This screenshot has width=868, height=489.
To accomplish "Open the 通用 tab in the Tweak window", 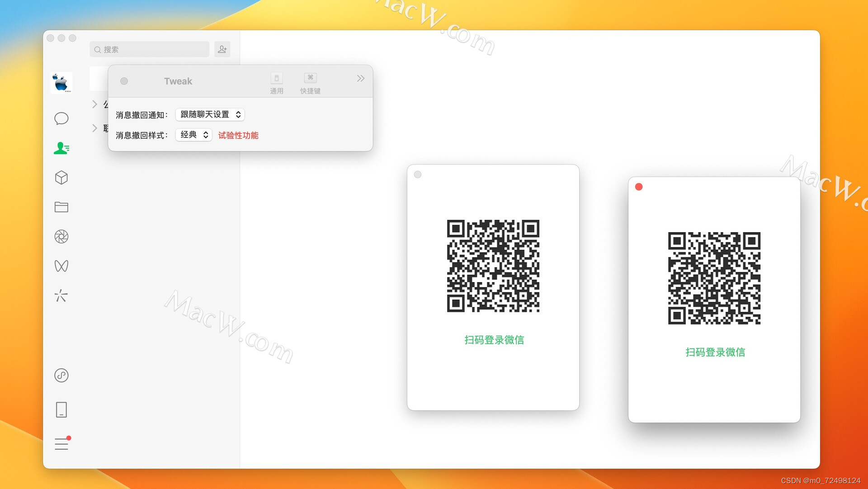I will [276, 82].
